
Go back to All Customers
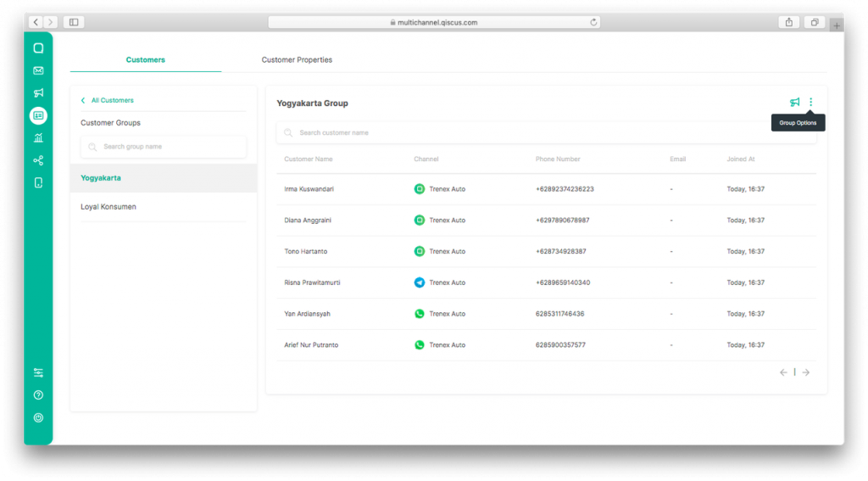point(108,100)
